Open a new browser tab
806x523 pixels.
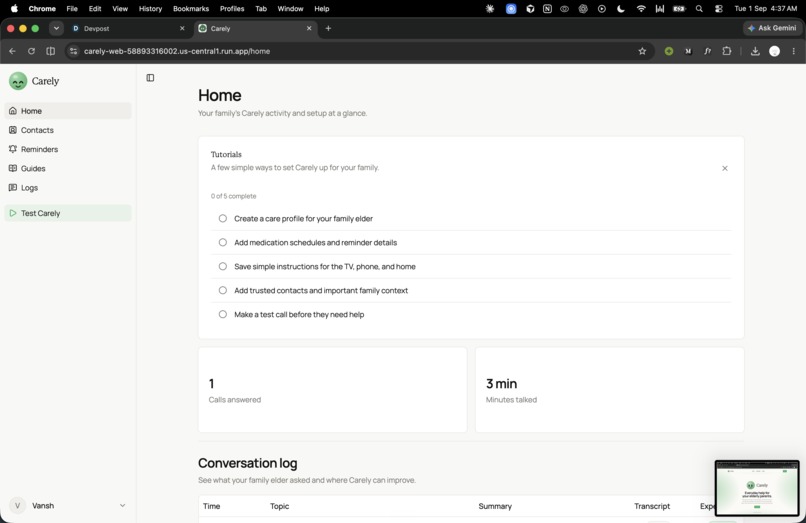tap(328, 28)
